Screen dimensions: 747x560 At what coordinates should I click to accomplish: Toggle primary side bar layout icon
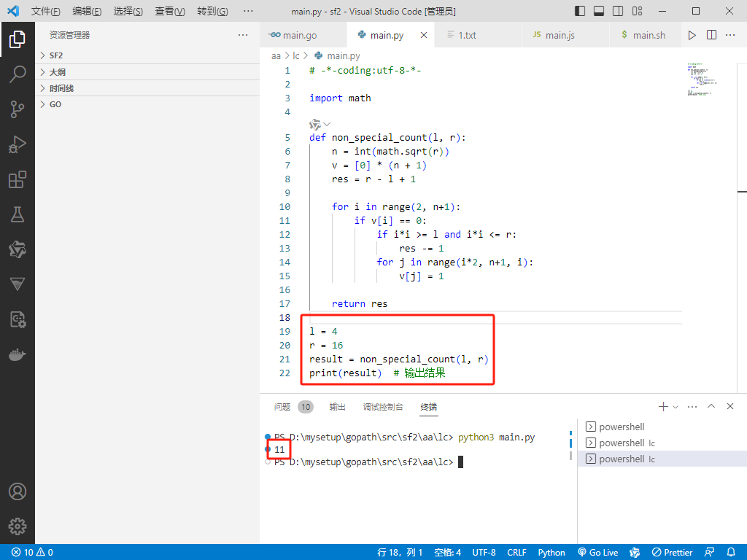[580, 11]
